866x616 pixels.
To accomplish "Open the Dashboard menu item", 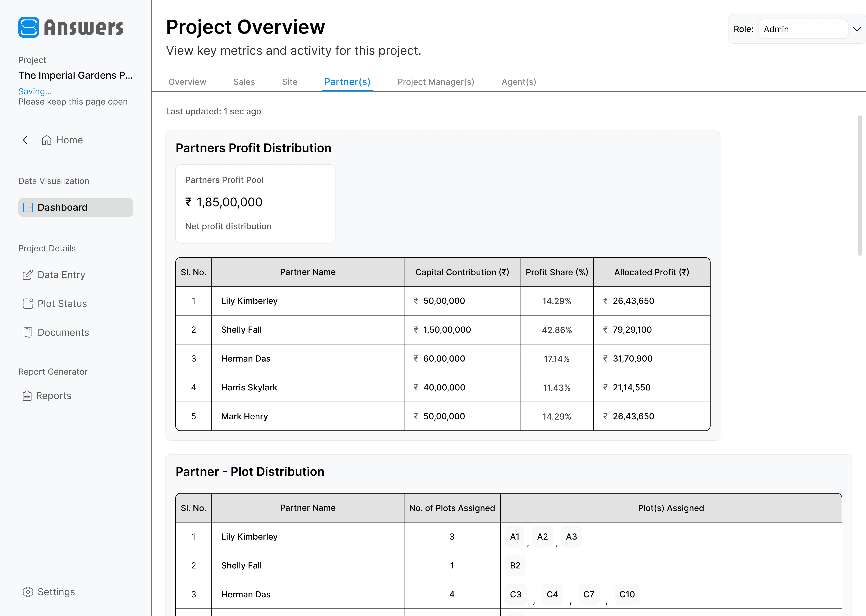I will tap(75, 207).
